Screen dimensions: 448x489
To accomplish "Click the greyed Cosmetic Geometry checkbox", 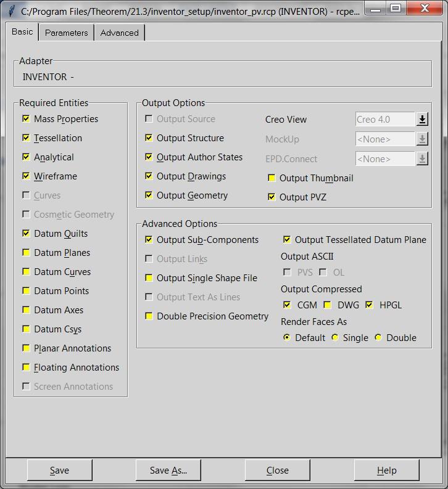I will pos(26,214).
